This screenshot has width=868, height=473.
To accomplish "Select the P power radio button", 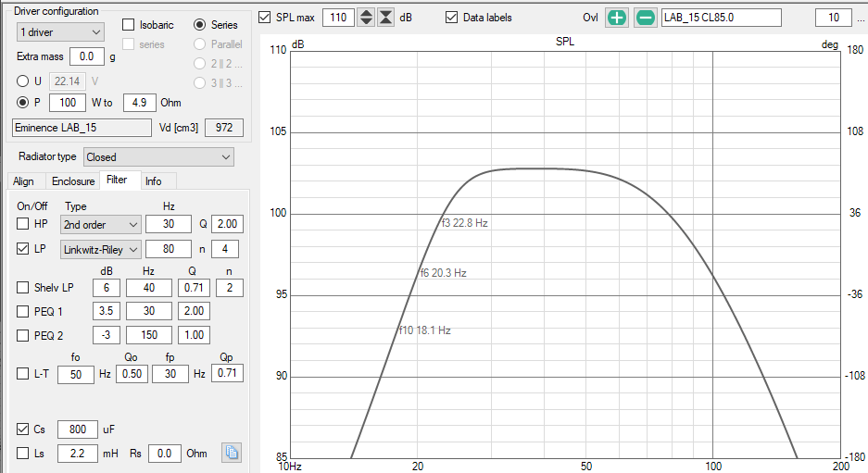I will 23,103.
